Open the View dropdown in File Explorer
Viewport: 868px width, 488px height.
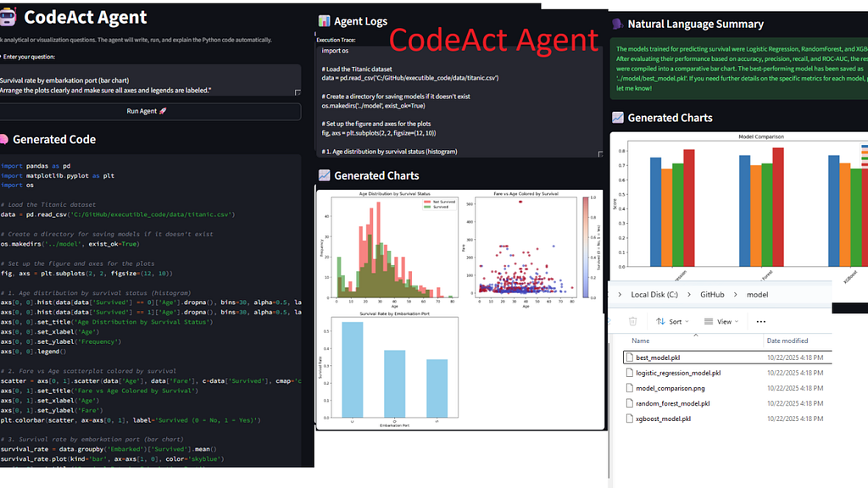[x=721, y=321]
